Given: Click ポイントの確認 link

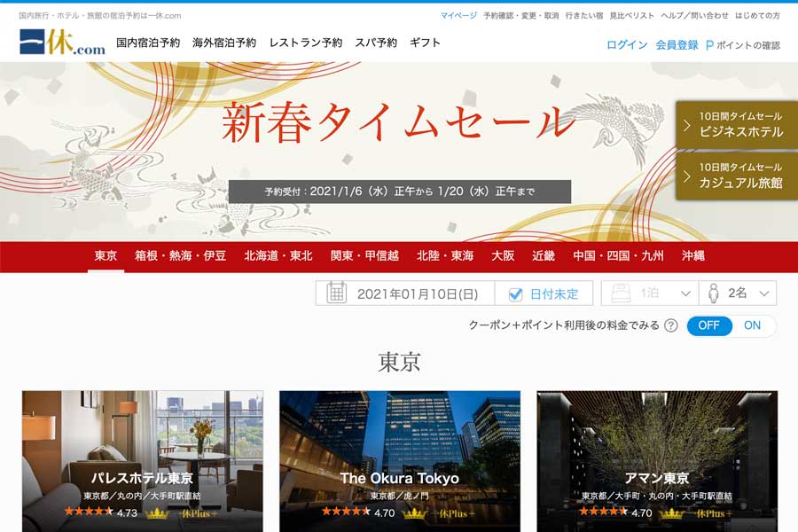Looking at the screenshot, I should [748, 45].
